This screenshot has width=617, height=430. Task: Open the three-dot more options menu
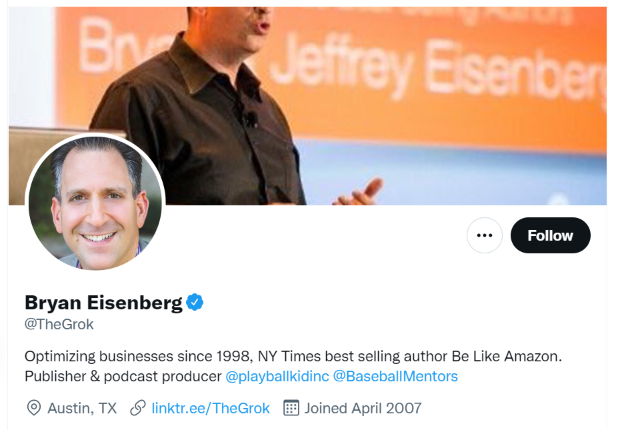tap(485, 236)
